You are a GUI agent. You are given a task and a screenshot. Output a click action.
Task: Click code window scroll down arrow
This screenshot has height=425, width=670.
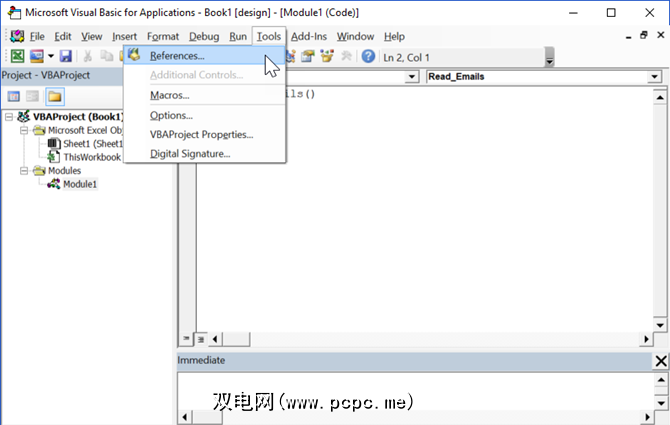point(660,325)
